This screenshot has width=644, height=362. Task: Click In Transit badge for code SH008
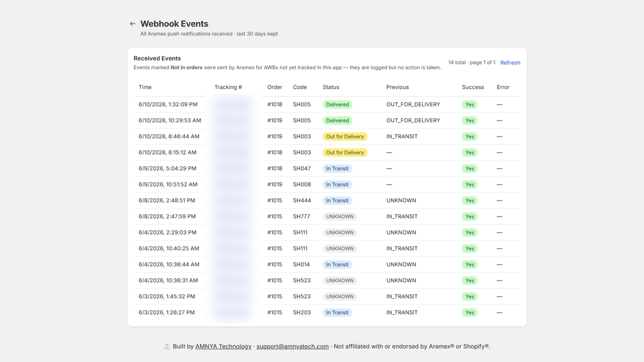pos(337,185)
